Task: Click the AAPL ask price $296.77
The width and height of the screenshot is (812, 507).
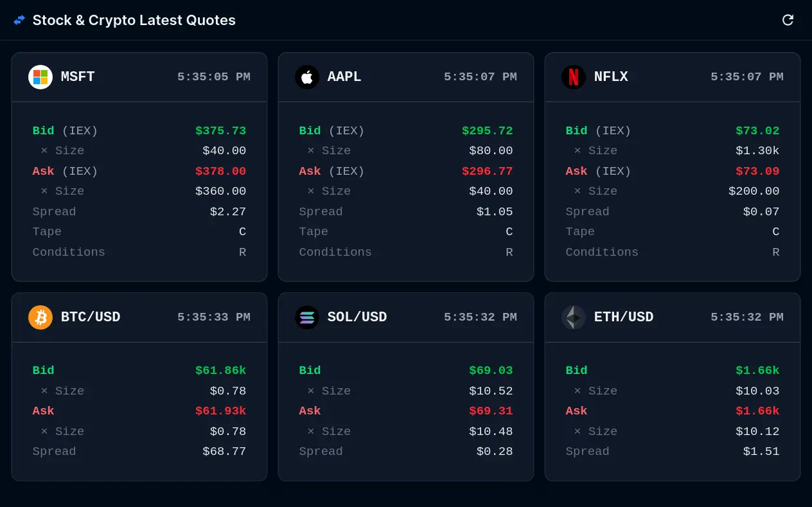Action: [x=488, y=172]
